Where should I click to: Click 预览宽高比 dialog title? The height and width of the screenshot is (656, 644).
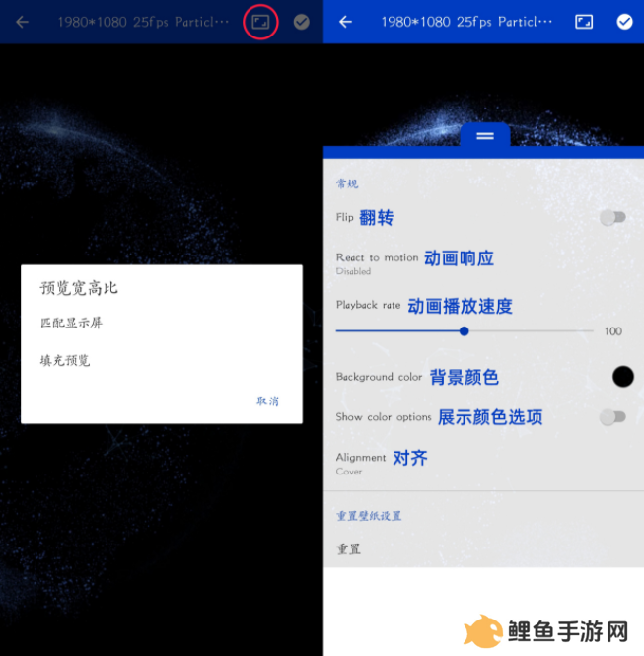[79, 288]
